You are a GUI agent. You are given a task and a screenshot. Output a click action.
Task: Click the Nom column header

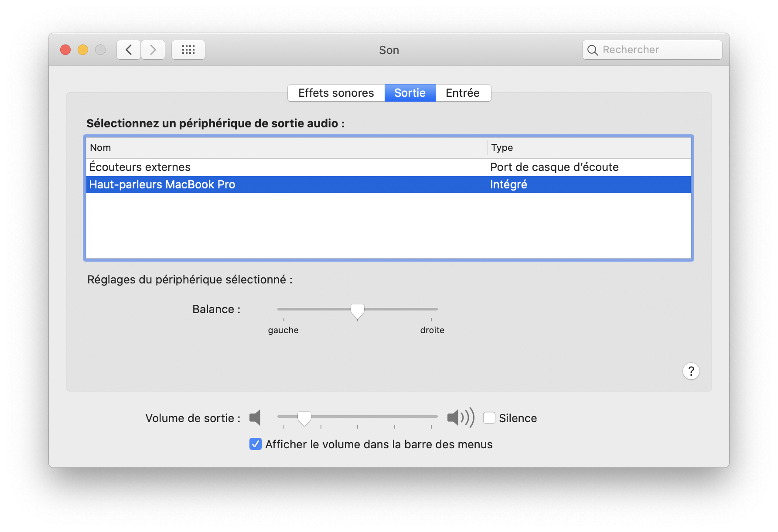click(287, 148)
